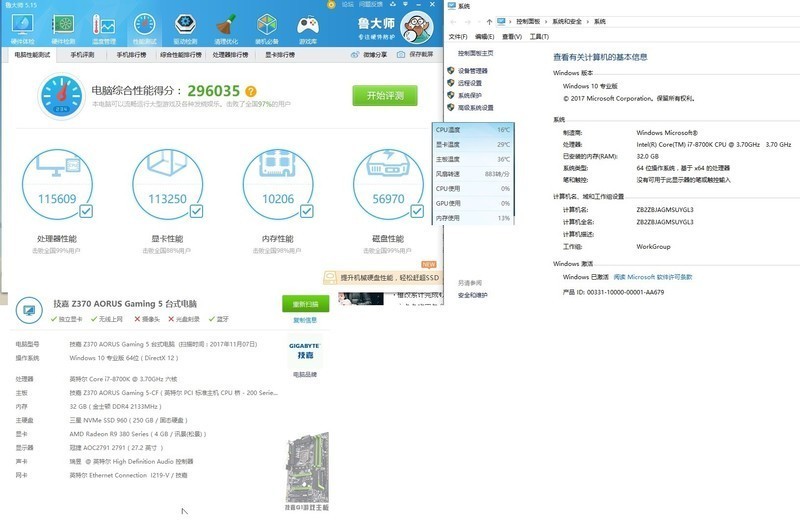Click the orange question mark beside score
800x524 pixels.
(251, 91)
